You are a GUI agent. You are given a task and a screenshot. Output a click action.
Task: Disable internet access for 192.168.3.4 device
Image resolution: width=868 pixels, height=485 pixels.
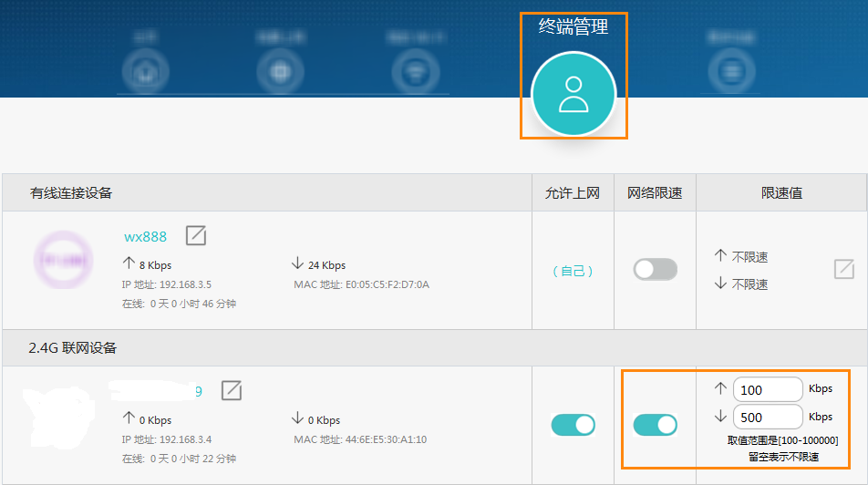(x=573, y=425)
